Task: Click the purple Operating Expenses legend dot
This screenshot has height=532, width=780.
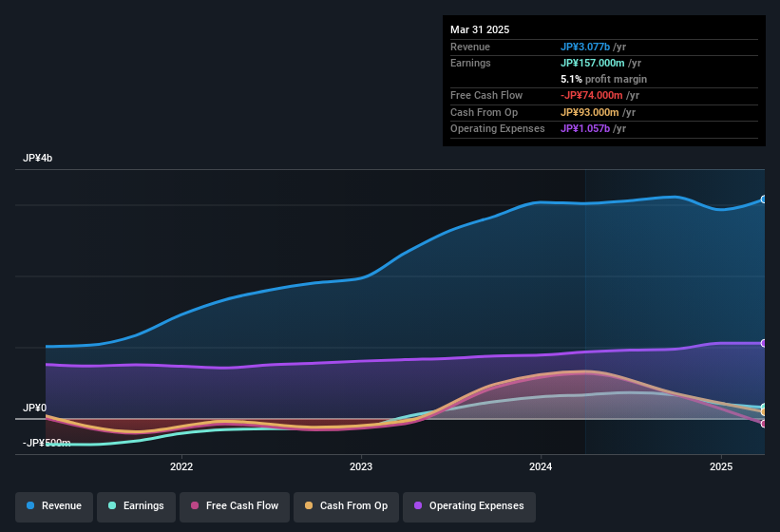Action: click(x=418, y=505)
